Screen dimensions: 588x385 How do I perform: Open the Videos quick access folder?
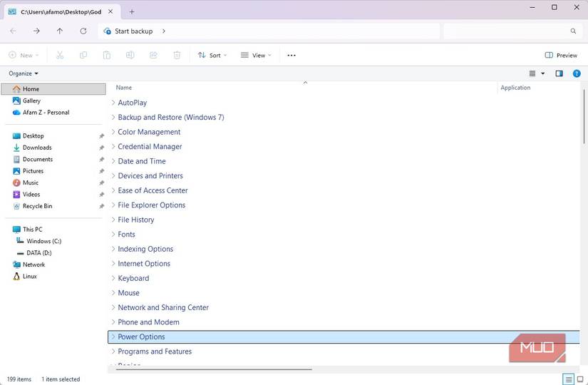click(x=31, y=195)
